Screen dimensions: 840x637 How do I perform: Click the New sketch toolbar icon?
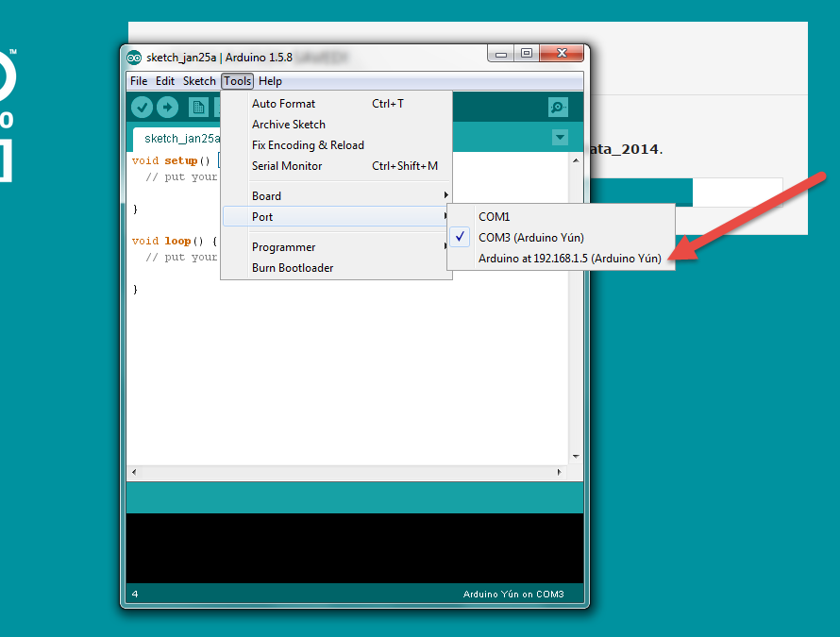tap(198, 108)
